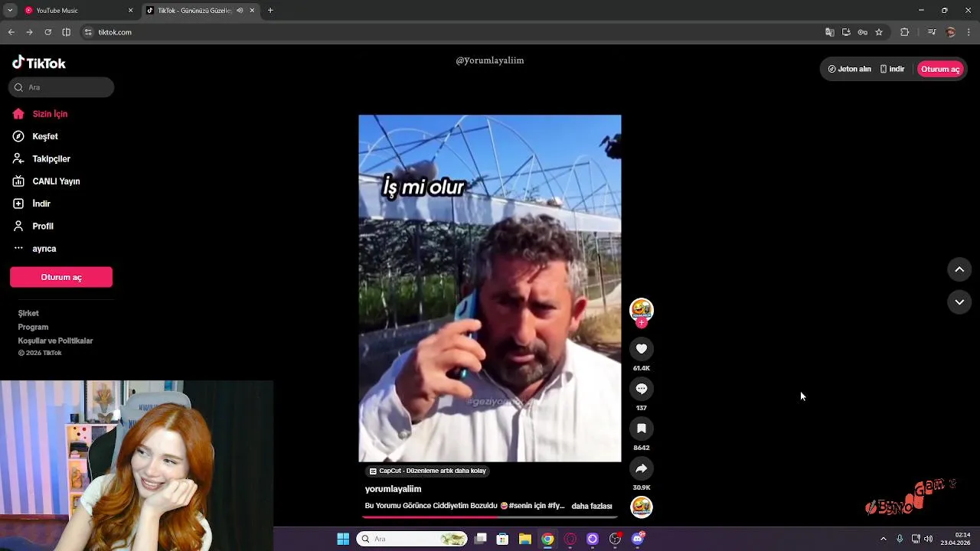Image resolution: width=980 pixels, height=551 pixels.
Task: Open the volume icon in system tray
Action: click(928, 539)
